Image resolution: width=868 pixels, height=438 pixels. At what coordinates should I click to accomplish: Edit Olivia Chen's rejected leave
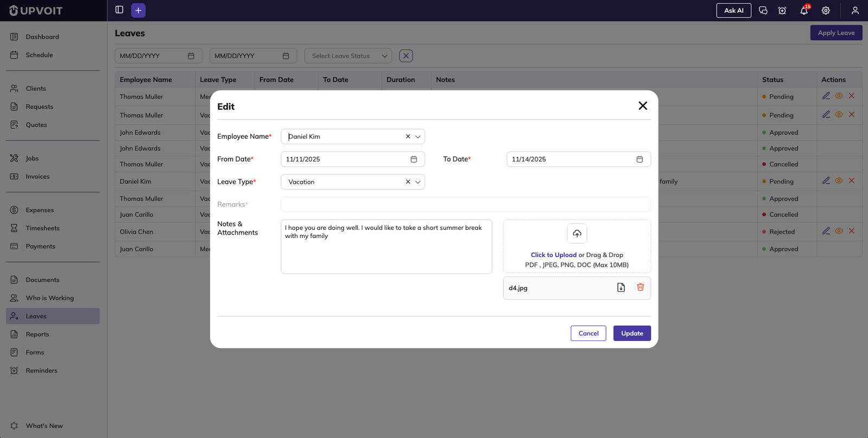826,231
